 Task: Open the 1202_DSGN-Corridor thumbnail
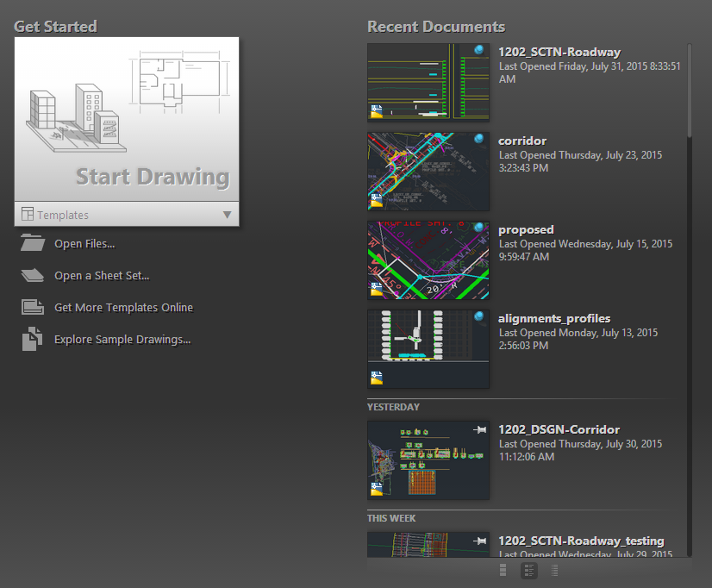[428, 460]
